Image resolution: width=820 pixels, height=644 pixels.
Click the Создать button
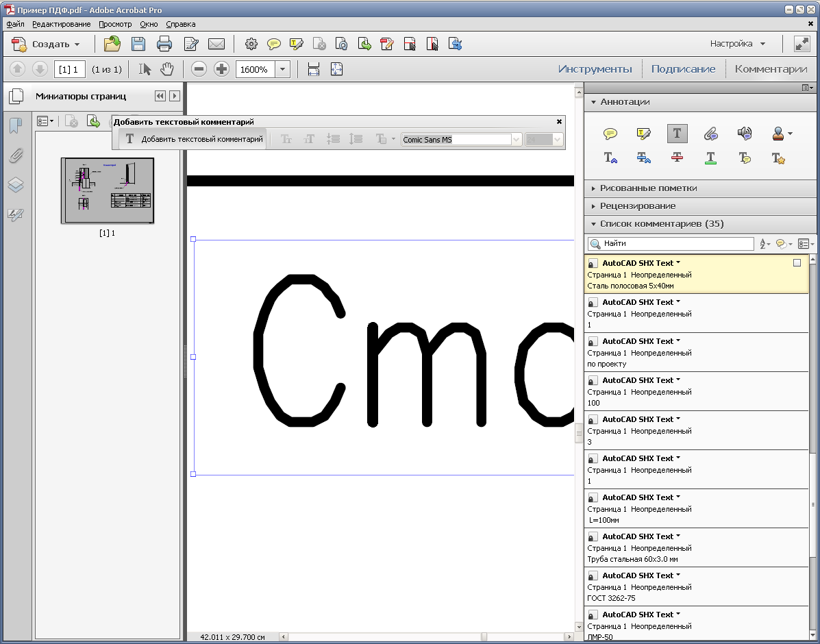pyautogui.click(x=46, y=45)
